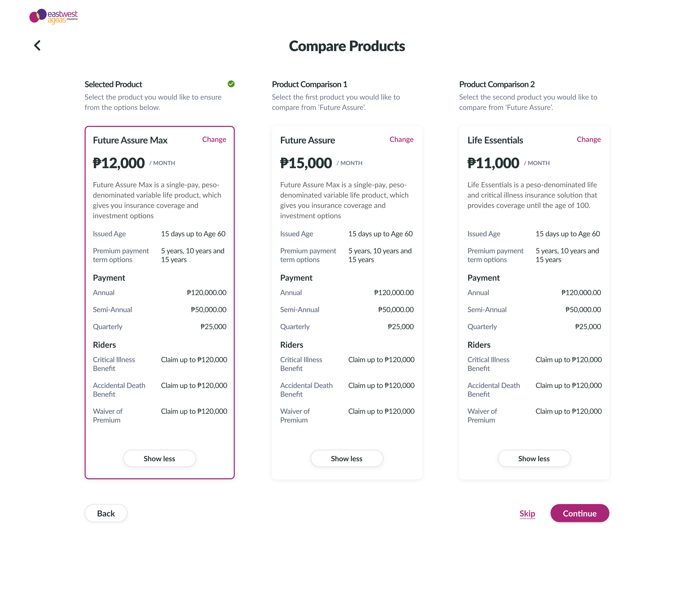Collapse Future Assure card with Show less
Image resolution: width=694 pixels, height=616 pixels.
[347, 459]
